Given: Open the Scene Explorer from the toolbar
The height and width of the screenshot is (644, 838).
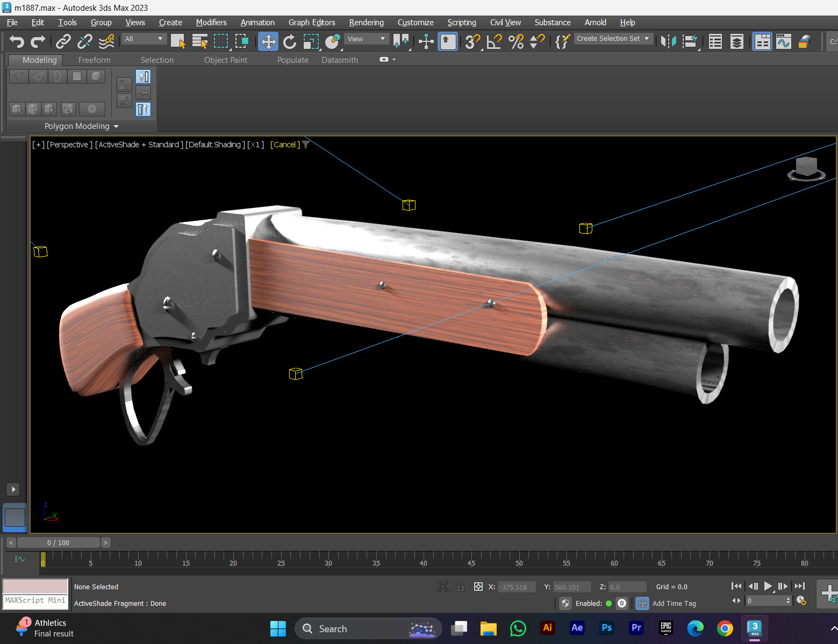Looking at the screenshot, I should click(x=715, y=41).
